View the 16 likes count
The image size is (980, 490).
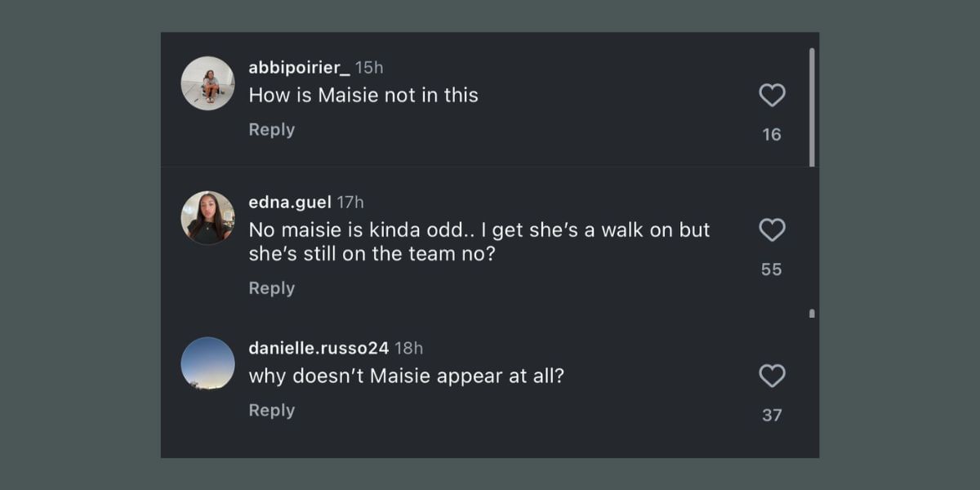(x=772, y=135)
